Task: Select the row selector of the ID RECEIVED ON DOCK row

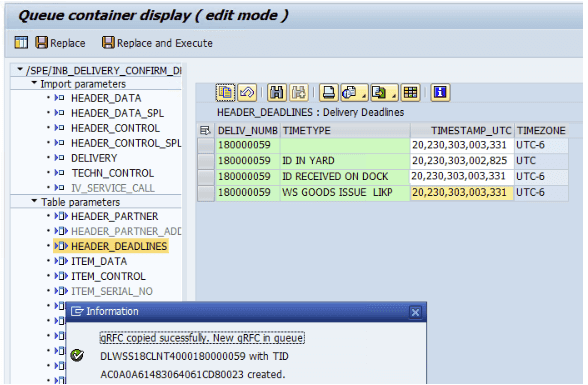Action: click(x=206, y=177)
